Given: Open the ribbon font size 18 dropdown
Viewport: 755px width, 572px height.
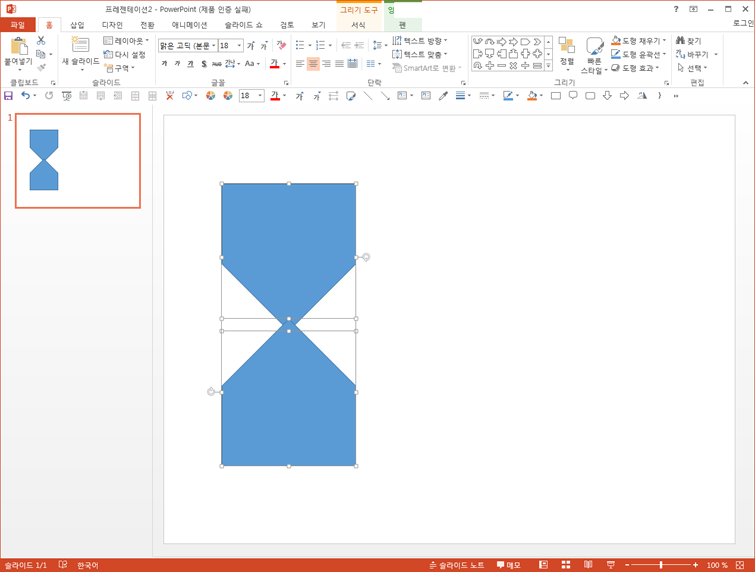Looking at the screenshot, I should coord(239,46).
